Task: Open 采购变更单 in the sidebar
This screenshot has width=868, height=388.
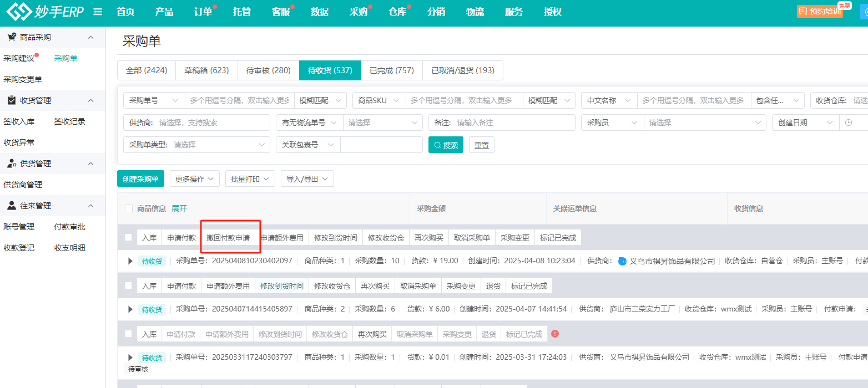Action: pyautogui.click(x=23, y=79)
